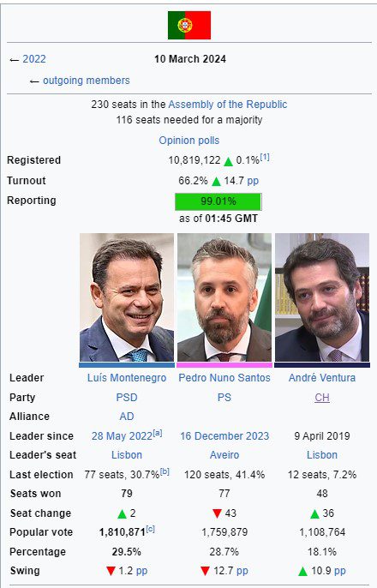Open Pedro Nuno Santos photo

coord(224,297)
